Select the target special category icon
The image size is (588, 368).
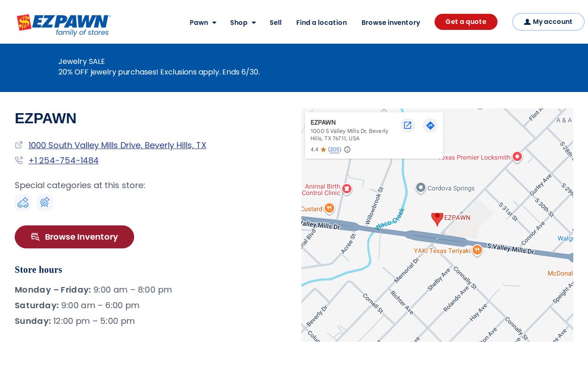pyautogui.click(x=45, y=202)
